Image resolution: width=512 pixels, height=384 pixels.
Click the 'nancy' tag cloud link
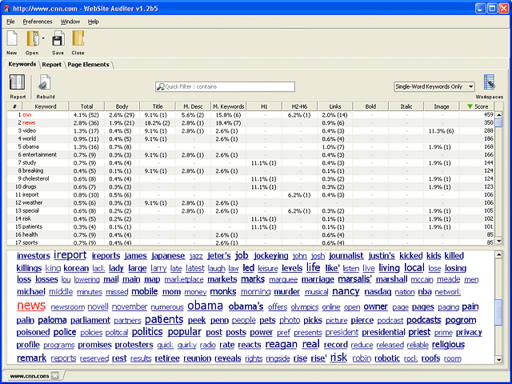click(346, 292)
